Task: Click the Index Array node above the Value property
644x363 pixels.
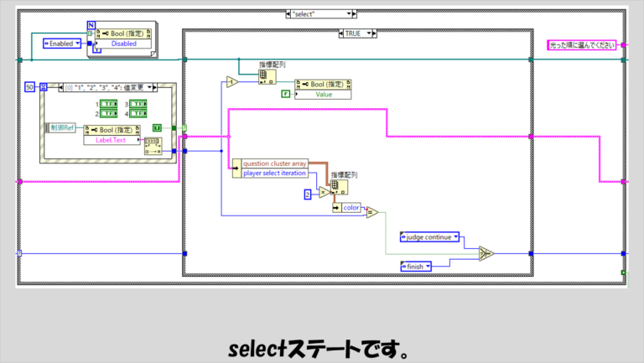Action: [x=267, y=76]
